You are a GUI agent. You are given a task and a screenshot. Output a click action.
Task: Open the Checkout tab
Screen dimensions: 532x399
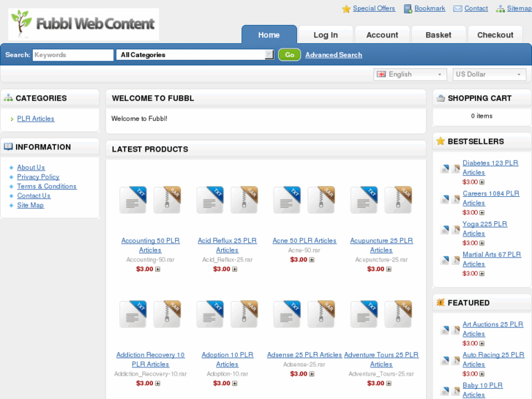point(495,35)
